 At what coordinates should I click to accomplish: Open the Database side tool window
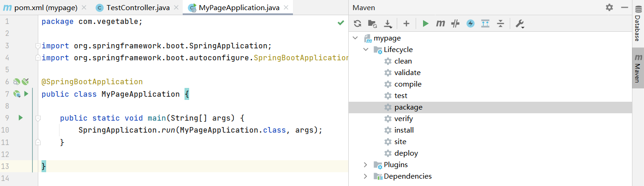point(638,24)
